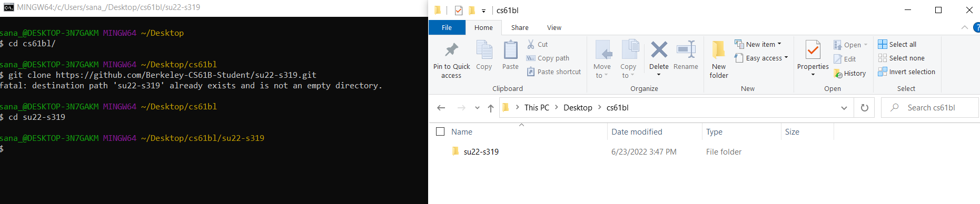This screenshot has width=980, height=204.
Task: Focus the Search cs61bl field
Action: point(930,108)
